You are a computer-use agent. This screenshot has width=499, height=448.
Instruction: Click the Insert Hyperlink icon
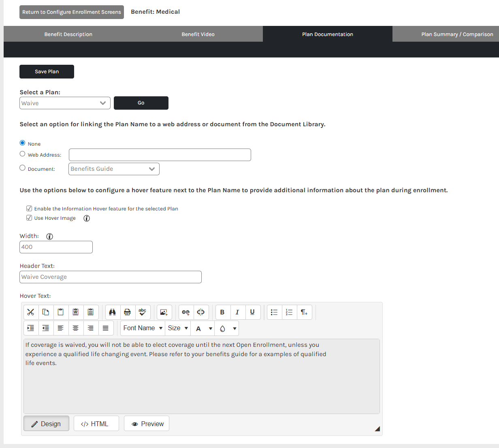tap(186, 312)
